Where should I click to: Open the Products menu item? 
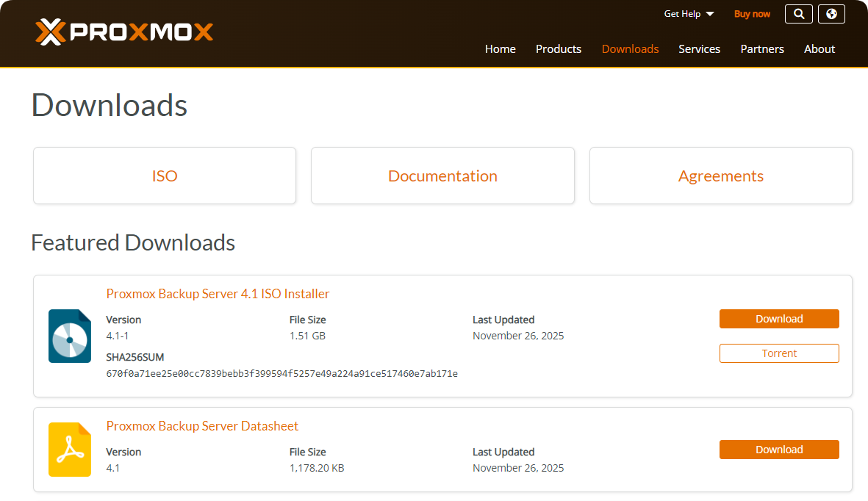[558, 49]
